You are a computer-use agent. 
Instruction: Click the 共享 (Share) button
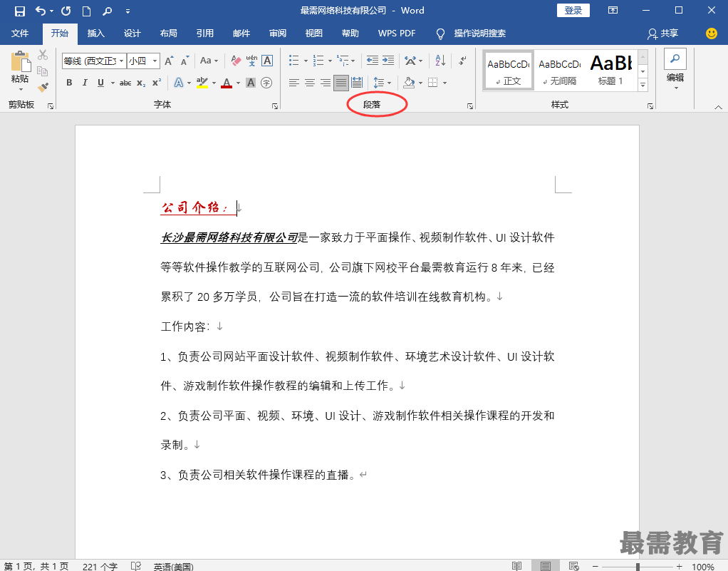click(663, 34)
